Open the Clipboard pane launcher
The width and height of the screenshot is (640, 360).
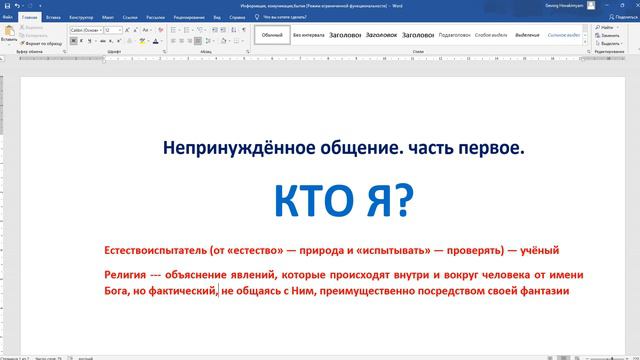(x=64, y=52)
